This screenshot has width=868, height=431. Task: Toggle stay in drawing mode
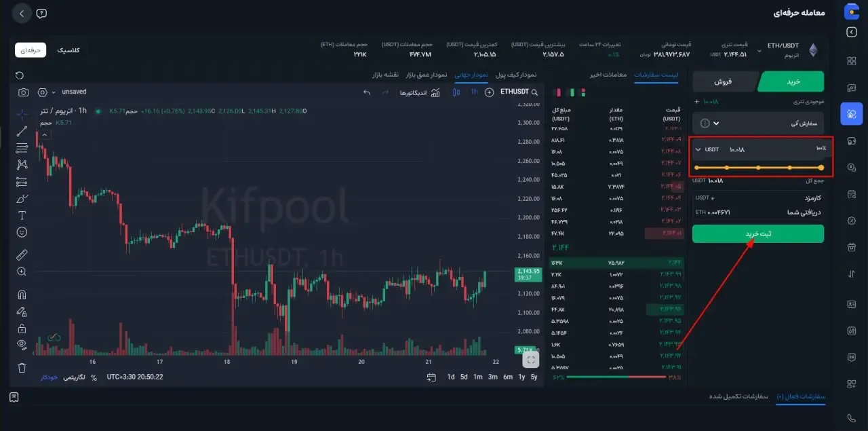pos(22,312)
